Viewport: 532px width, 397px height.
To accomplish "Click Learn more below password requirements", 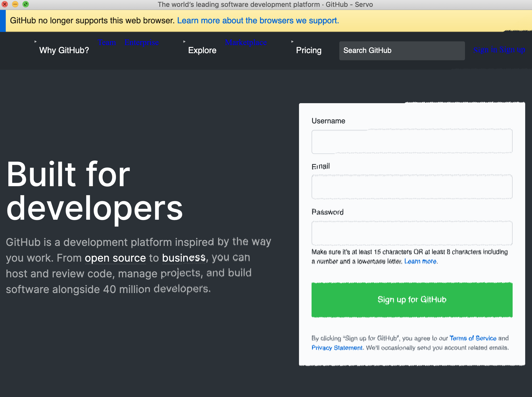I will tap(420, 261).
